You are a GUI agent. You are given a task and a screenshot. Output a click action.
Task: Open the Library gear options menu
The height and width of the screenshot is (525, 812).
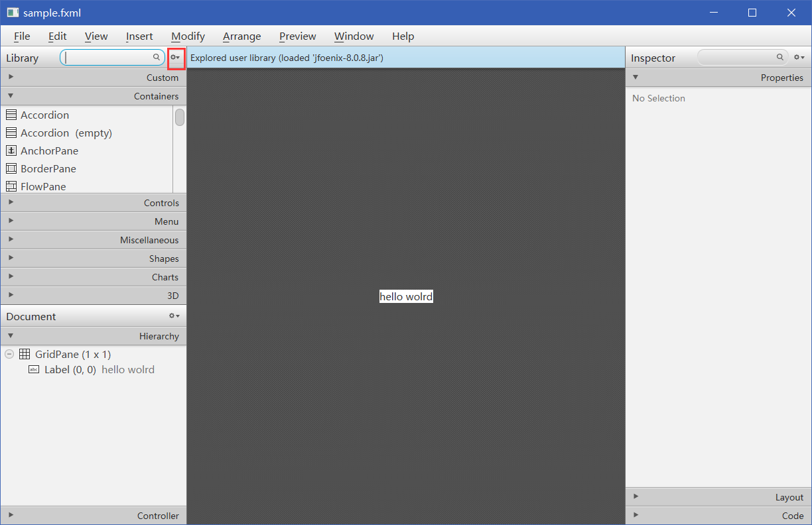point(175,58)
